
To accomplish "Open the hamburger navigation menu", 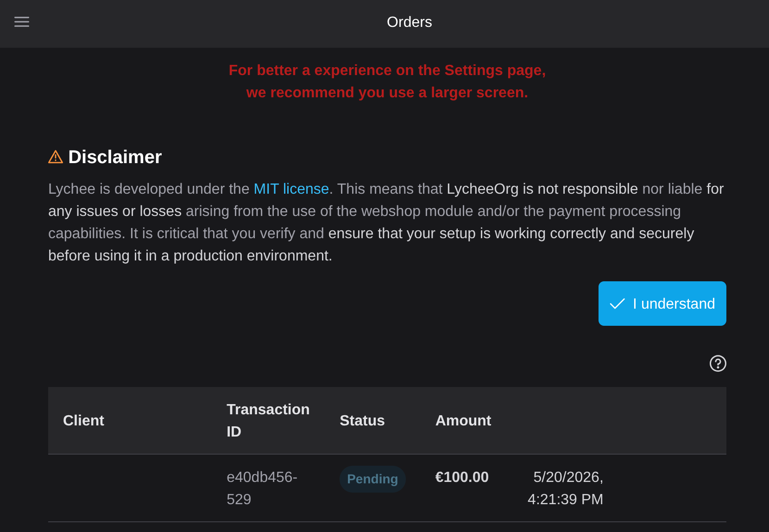I will point(22,22).
